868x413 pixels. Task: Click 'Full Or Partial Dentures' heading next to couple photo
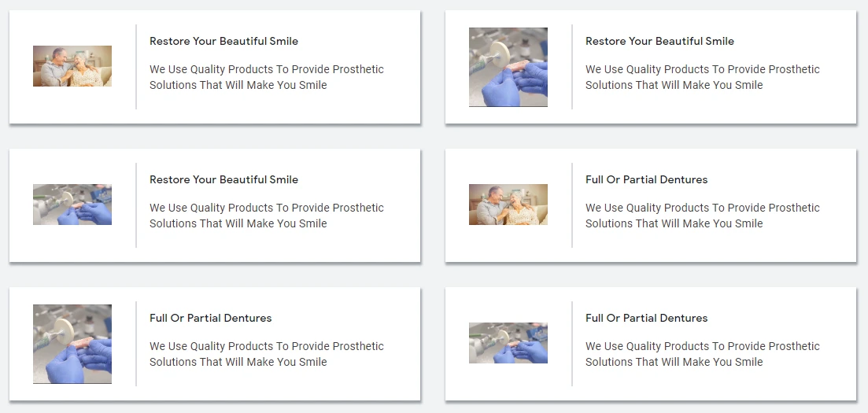pos(646,179)
